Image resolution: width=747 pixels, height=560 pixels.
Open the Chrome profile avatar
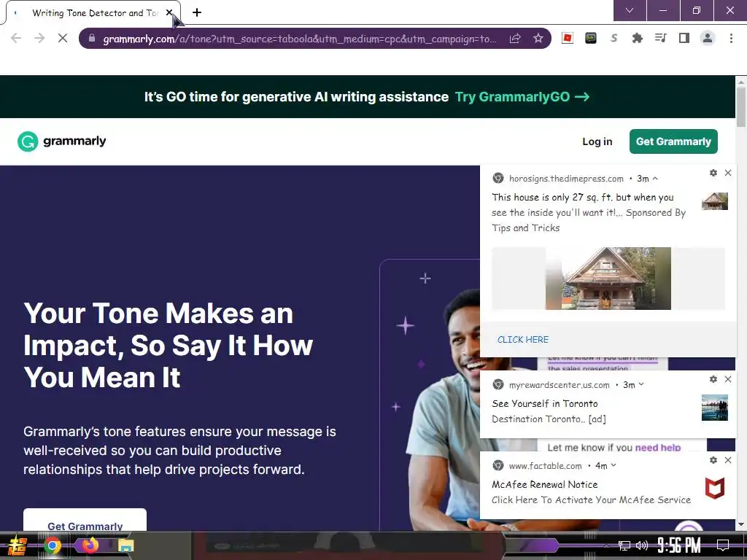[708, 38]
